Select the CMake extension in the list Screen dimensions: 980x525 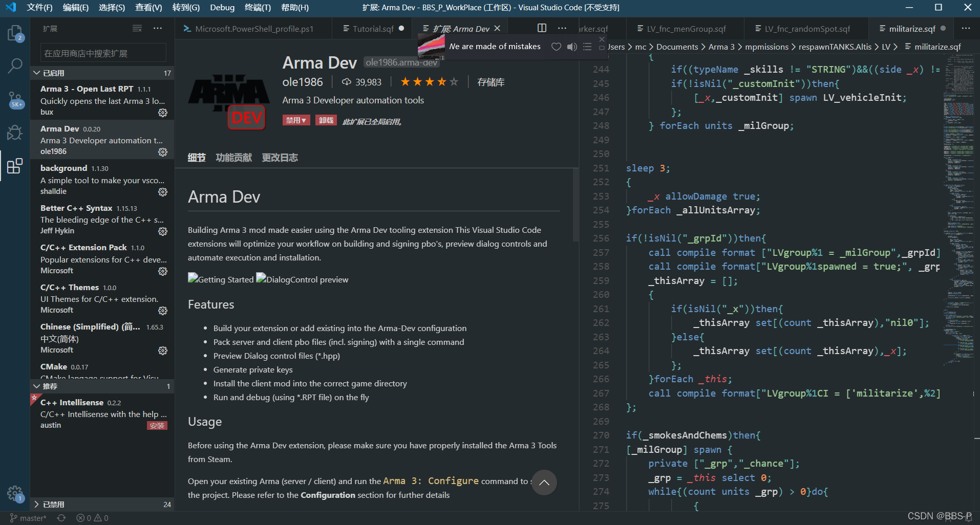pos(102,371)
